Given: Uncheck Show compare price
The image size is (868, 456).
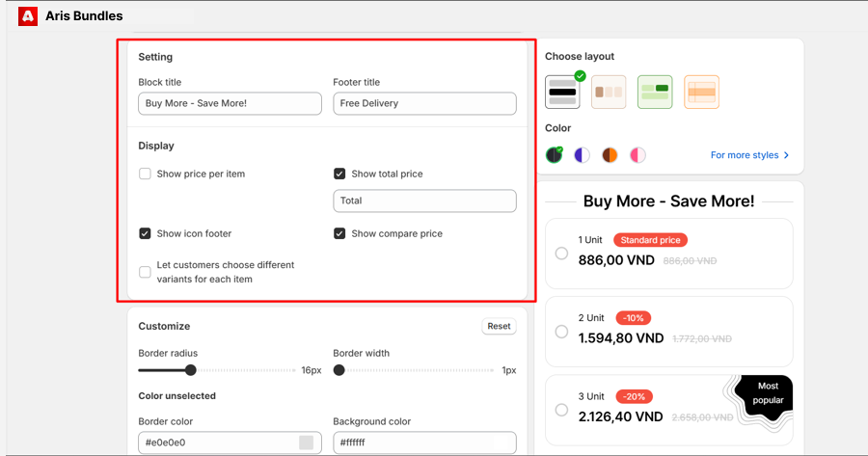Looking at the screenshot, I should pos(339,233).
